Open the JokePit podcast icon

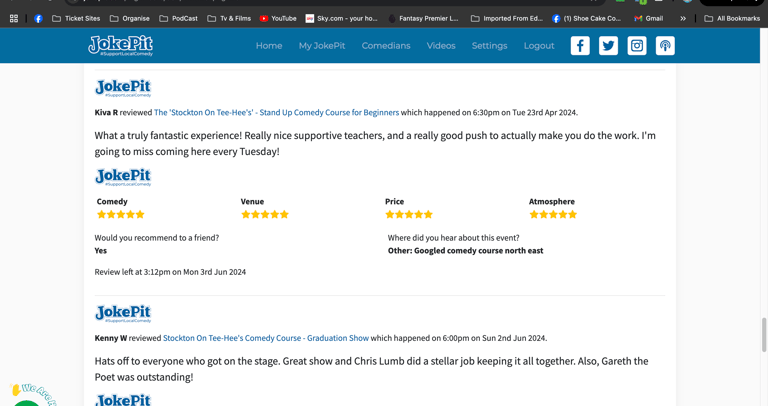665,46
